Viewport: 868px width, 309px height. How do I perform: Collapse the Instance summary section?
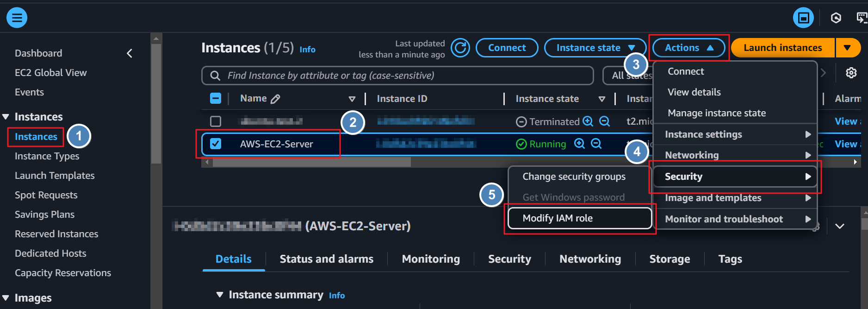tap(220, 295)
